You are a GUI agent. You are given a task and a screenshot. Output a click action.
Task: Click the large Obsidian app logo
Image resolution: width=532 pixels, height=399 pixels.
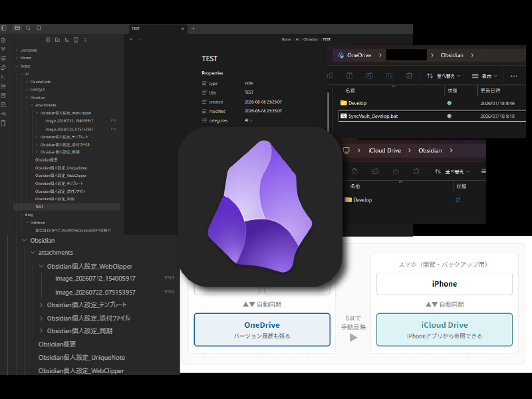(260, 207)
